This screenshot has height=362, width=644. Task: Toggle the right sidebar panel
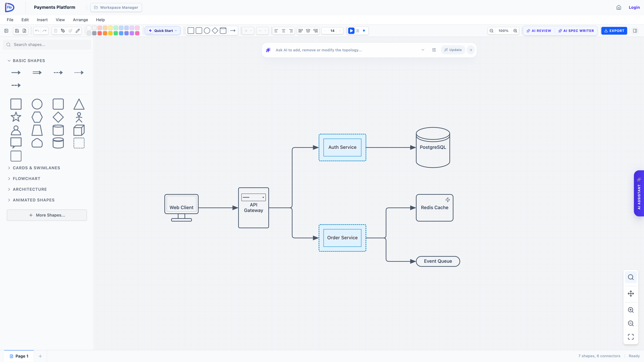635,31
